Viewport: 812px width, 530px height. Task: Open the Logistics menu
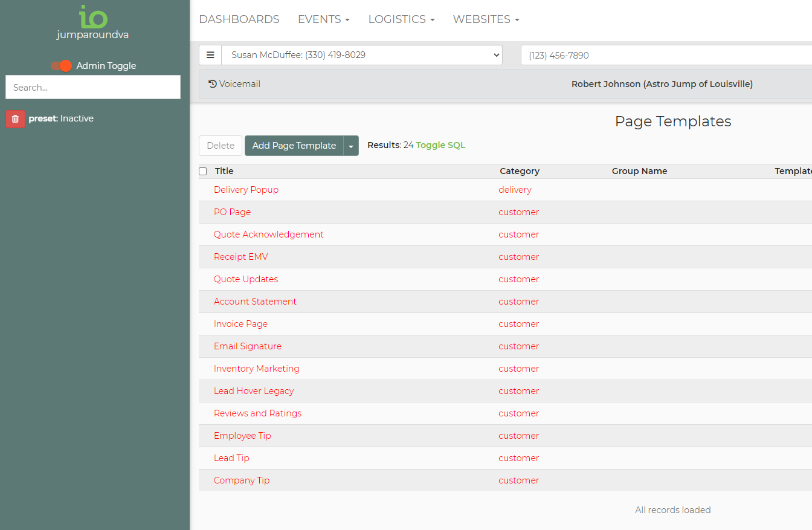401,19
